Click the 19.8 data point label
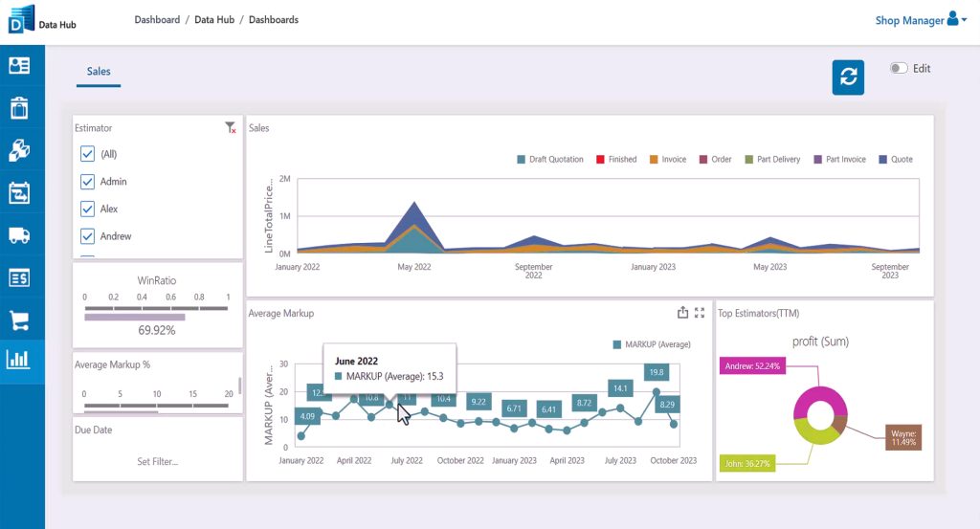Screen dimensions: 980x529 point(656,372)
